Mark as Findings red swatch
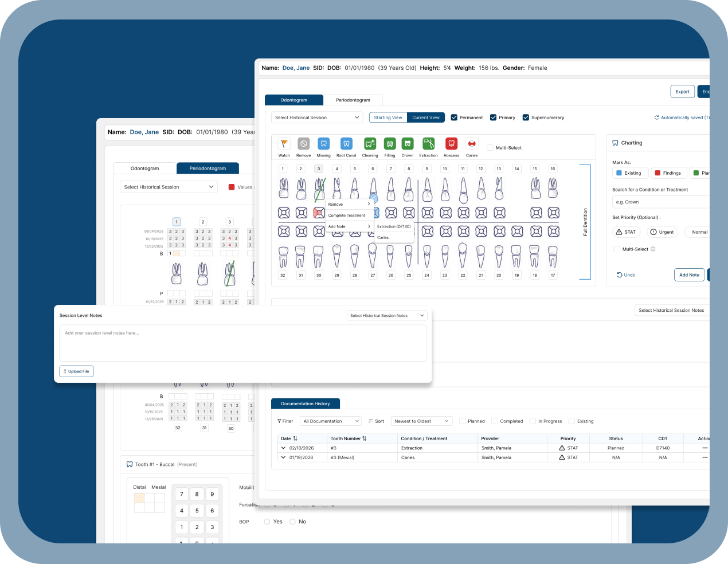 (x=658, y=173)
